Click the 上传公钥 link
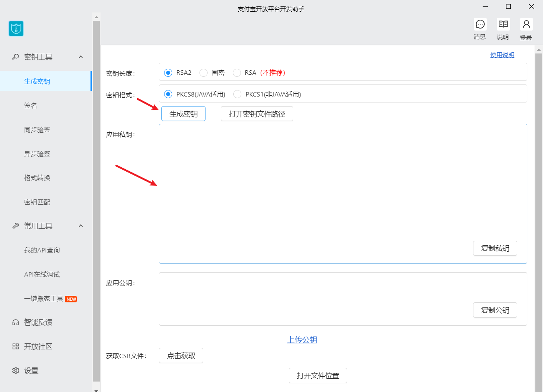543x392 pixels. click(302, 340)
